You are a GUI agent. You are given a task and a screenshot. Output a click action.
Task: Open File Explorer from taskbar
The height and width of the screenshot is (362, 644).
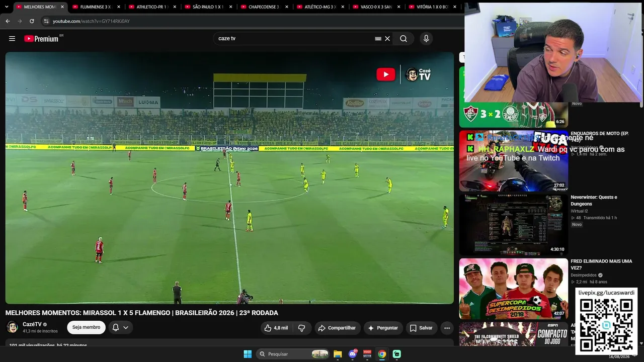[x=338, y=354]
